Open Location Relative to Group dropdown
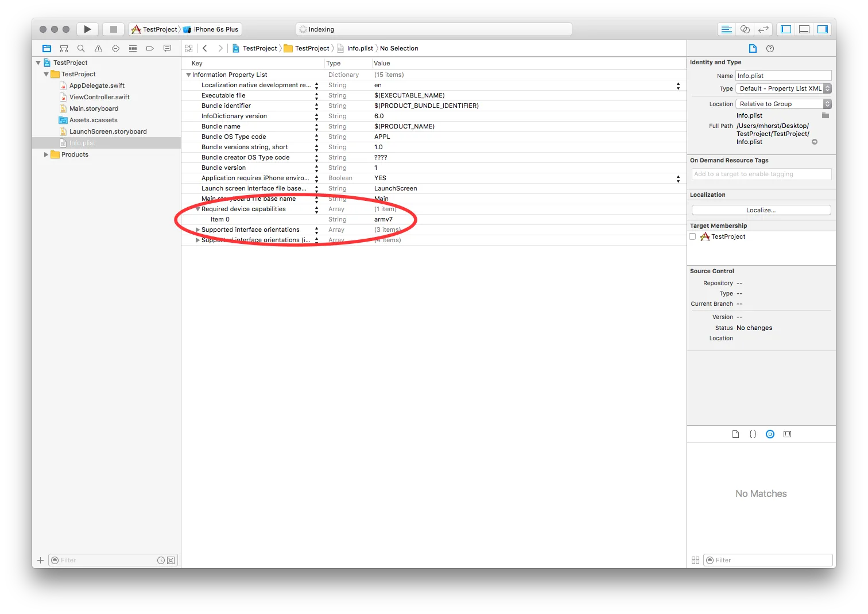 pyautogui.click(x=784, y=104)
